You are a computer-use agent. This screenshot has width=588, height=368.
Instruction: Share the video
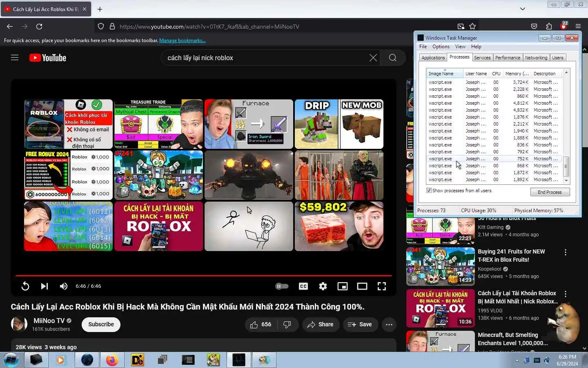tap(321, 325)
